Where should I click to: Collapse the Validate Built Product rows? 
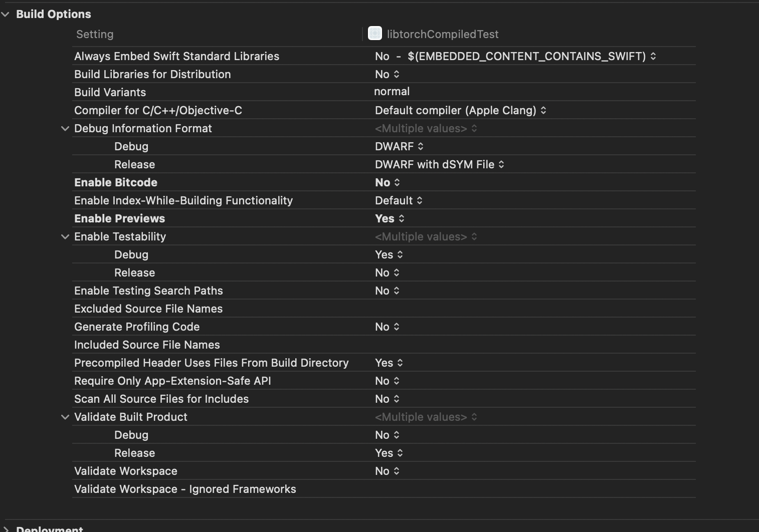click(65, 417)
